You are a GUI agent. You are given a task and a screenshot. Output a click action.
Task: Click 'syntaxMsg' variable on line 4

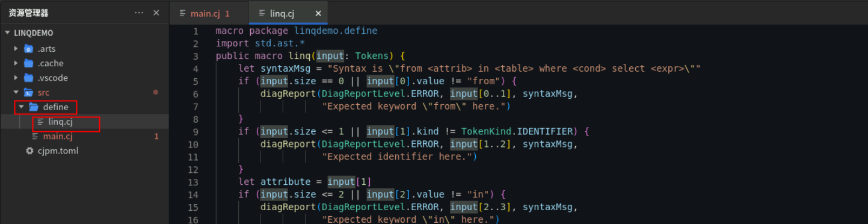tap(285, 69)
